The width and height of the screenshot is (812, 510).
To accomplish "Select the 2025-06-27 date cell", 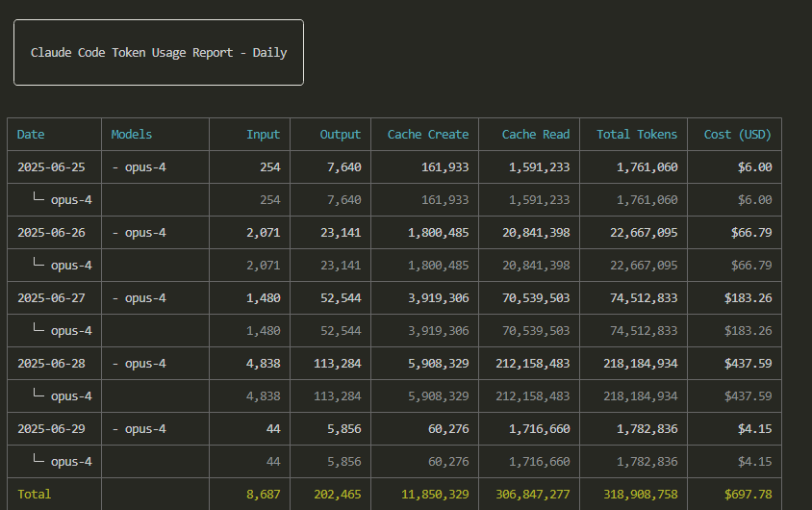I will point(51,298).
